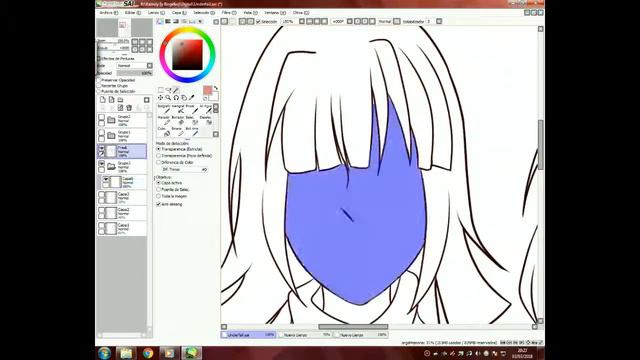Show the color wheel panel icon
The image size is (640, 360).
pyautogui.click(x=160, y=21)
